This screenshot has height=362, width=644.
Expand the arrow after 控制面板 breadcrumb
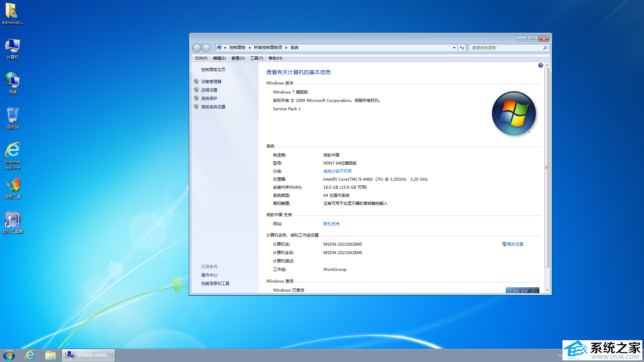250,48
